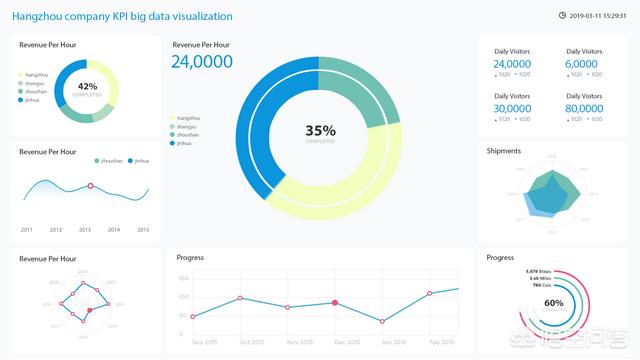Toggle the hangzhou legend beside large donut
640x360 pixels.
click(185, 118)
